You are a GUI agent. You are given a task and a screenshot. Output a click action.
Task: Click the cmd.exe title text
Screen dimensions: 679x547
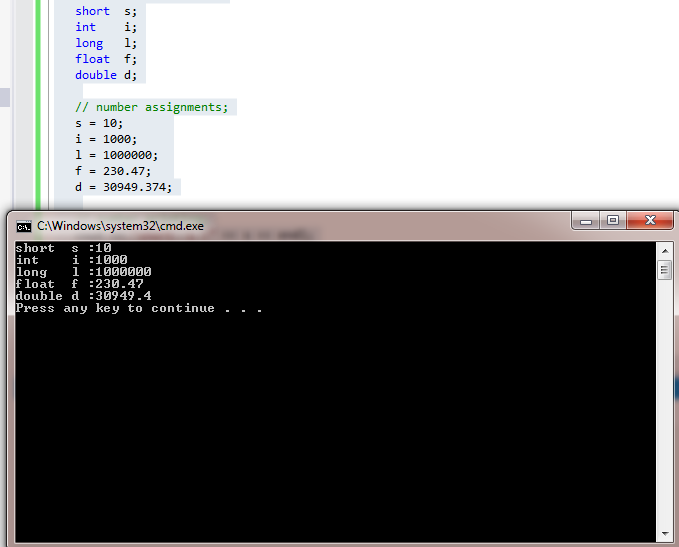tap(120, 226)
